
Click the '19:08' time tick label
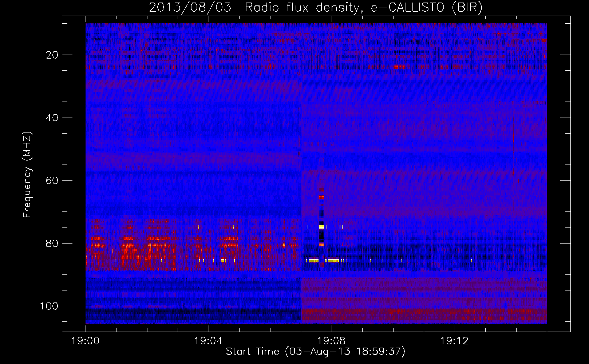point(331,341)
